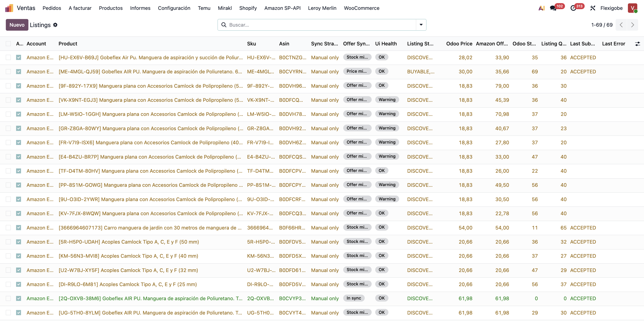Open the WooCommerce menu
The image size is (644, 321).
point(362,8)
